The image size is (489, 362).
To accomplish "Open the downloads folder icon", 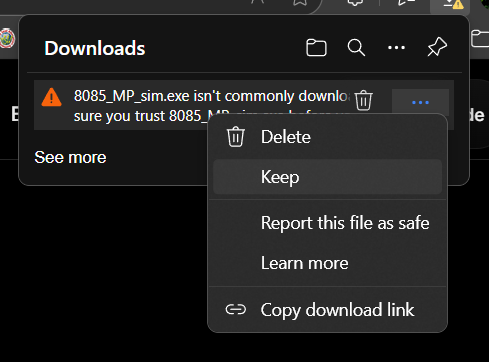I will click(x=316, y=48).
